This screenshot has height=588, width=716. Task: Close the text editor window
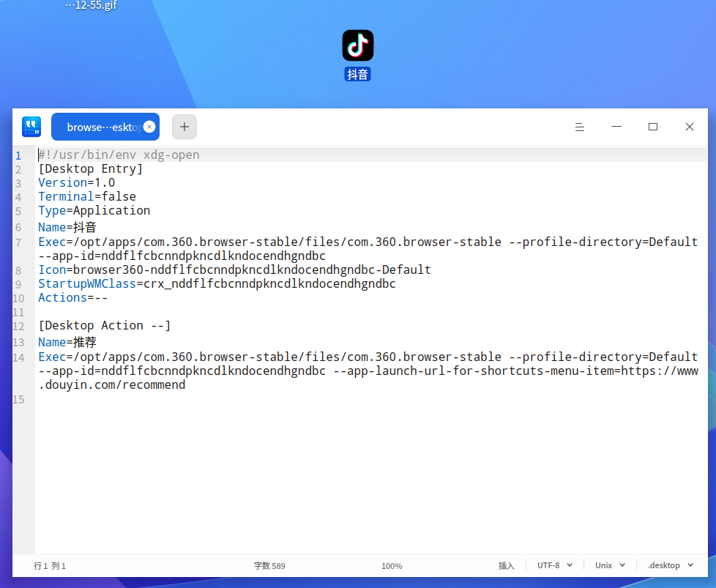[x=690, y=127]
